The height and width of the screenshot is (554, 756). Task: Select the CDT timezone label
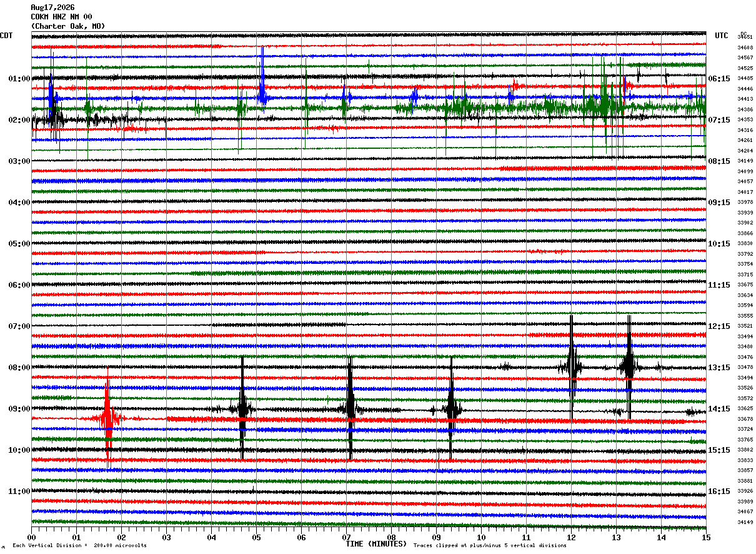coord(6,36)
